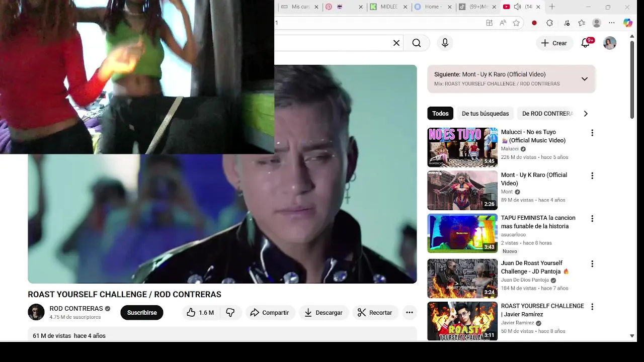Open the browser Settings and more menu
644x362 pixels.
[x=612, y=23]
